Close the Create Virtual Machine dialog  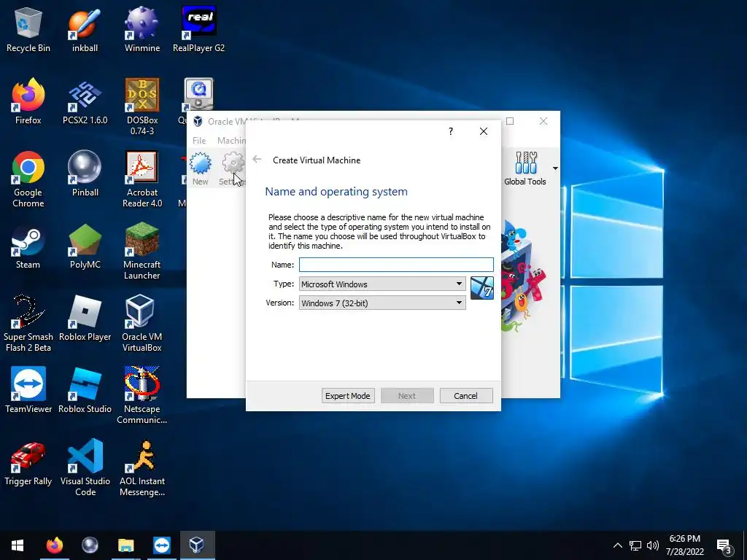coord(484,131)
